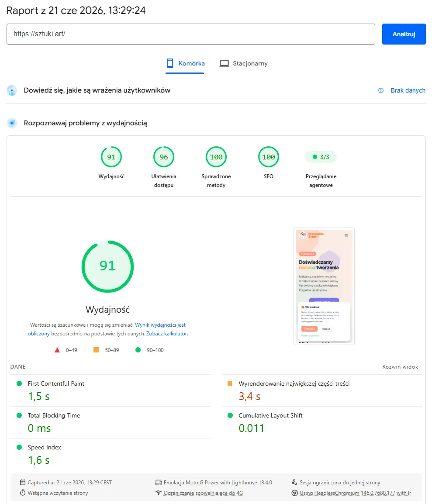The height and width of the screenshot is (504, 432).
Task: Switch to the Komórka tab
Action: pos(185,64)
